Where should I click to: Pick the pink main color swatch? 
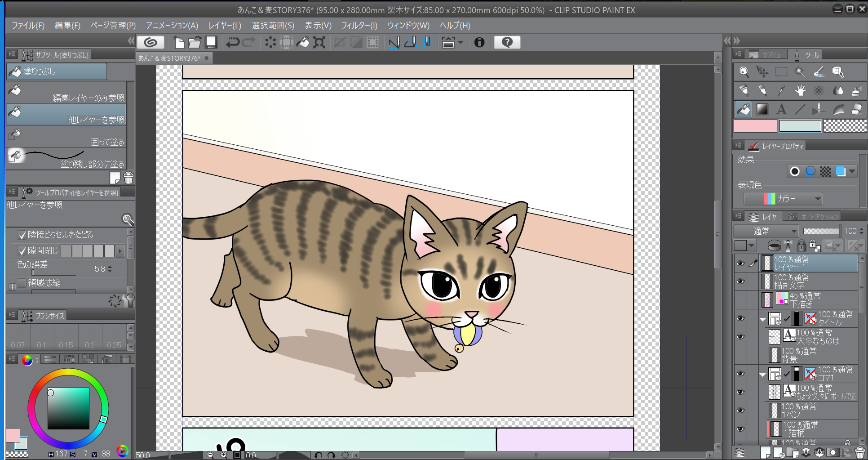click(x=755, y=126)
